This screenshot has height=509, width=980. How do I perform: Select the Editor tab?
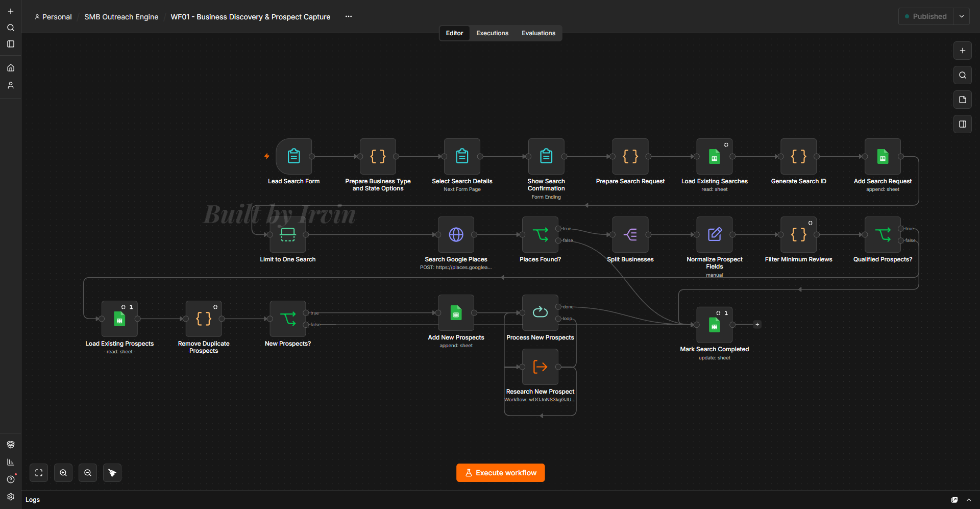coord(454,33)
